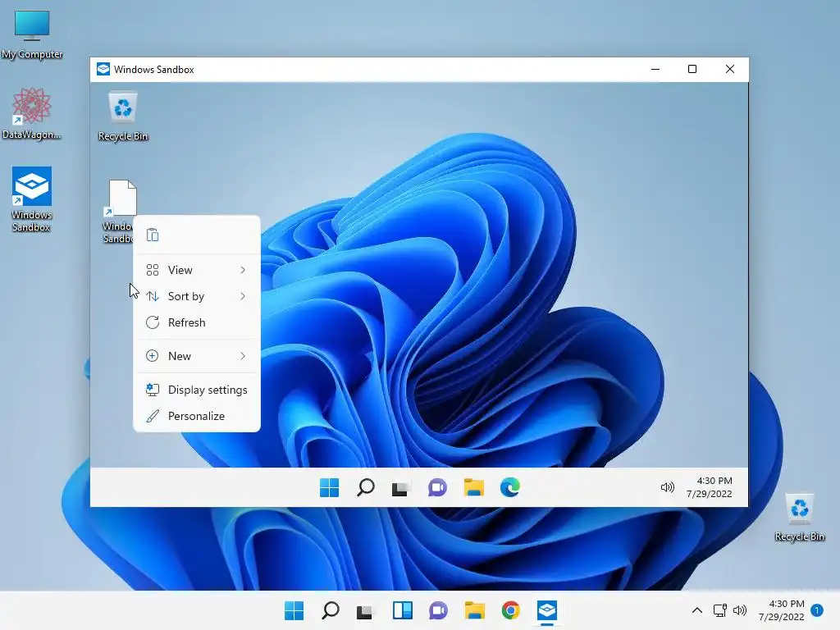The height and width of the screenshot is (630, 840).
Task: Show hidden icons in host system tray
Action: click(x=697, y=610)
